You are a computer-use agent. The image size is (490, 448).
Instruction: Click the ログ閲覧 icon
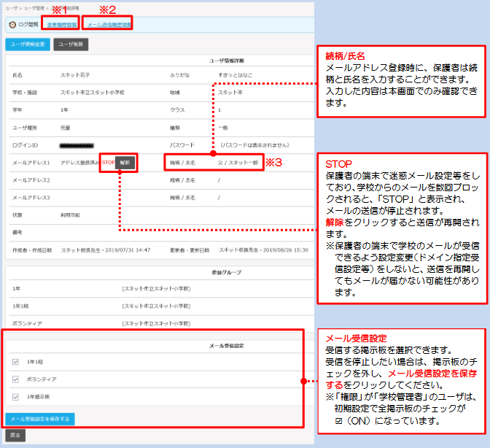click(x=12, y=24)
